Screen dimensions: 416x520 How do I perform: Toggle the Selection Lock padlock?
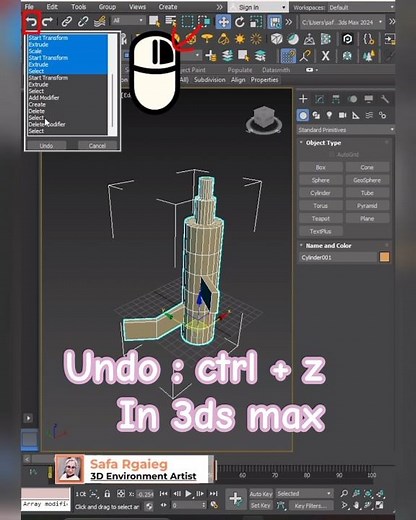coord(107,494)
